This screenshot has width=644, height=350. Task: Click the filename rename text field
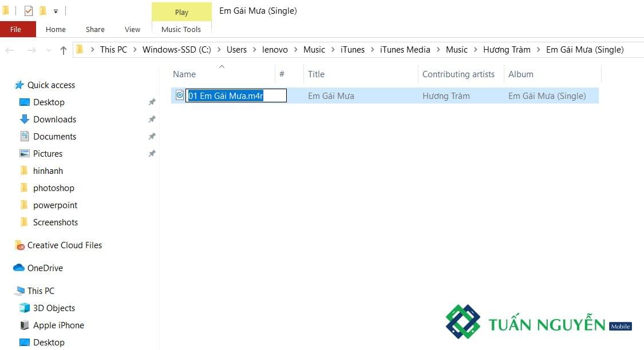pos(237,96)
